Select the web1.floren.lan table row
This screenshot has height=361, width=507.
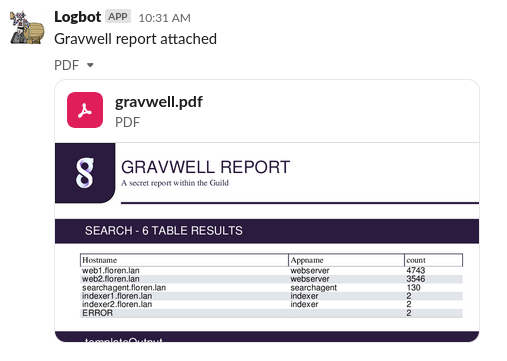pos(271,270)
